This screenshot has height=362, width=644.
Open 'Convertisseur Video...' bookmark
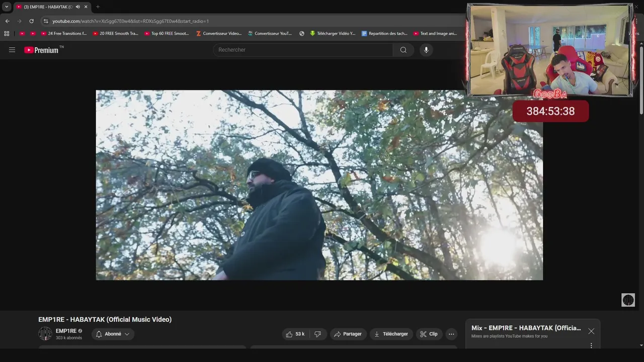[219, 34]
